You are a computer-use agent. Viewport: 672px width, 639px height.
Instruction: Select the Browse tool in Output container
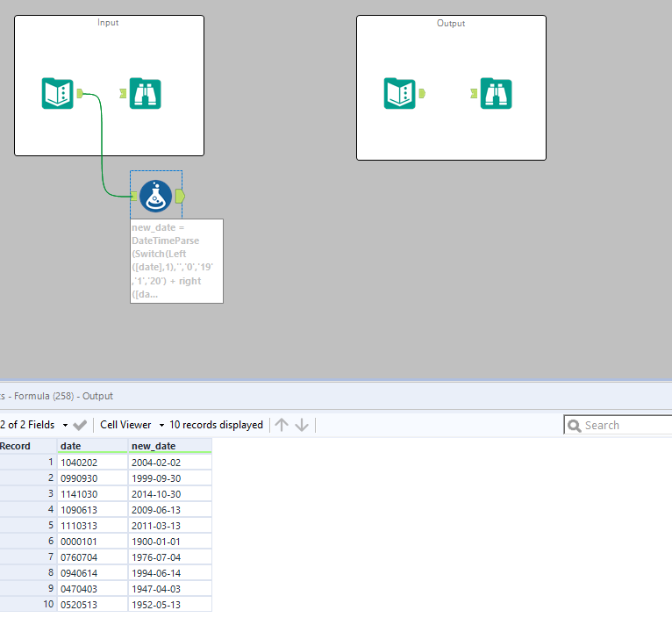(496, 94)
